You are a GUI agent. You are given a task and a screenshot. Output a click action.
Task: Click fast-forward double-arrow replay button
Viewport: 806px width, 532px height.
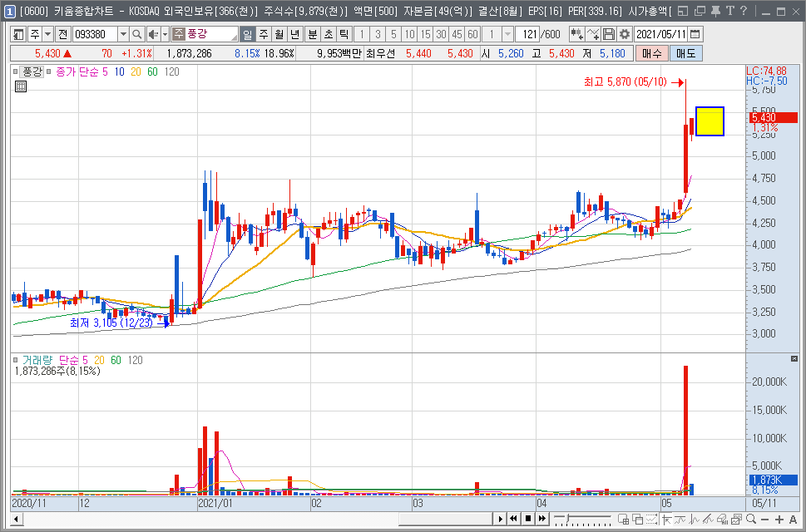tap(541, 520)
